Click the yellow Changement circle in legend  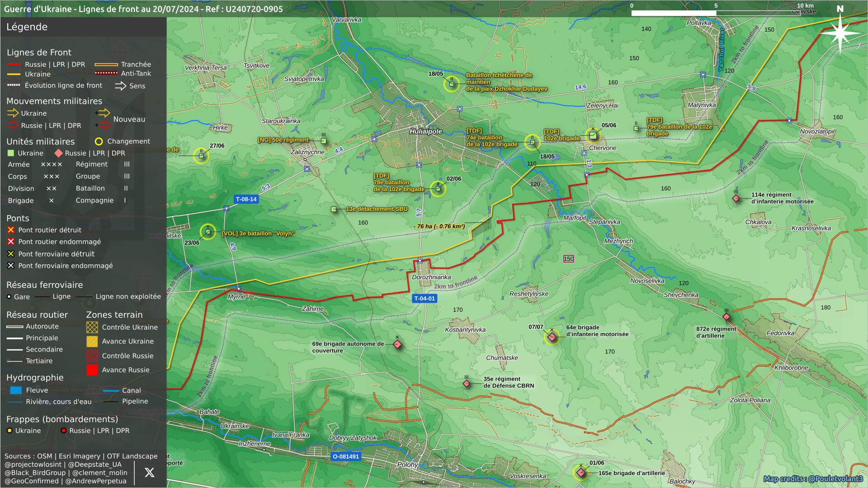(99, 141)
